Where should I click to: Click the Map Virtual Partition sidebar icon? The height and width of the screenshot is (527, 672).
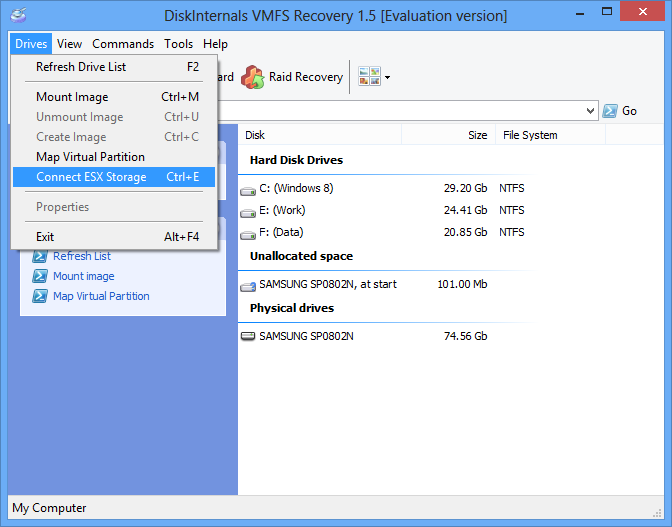(x=40, y=296)
